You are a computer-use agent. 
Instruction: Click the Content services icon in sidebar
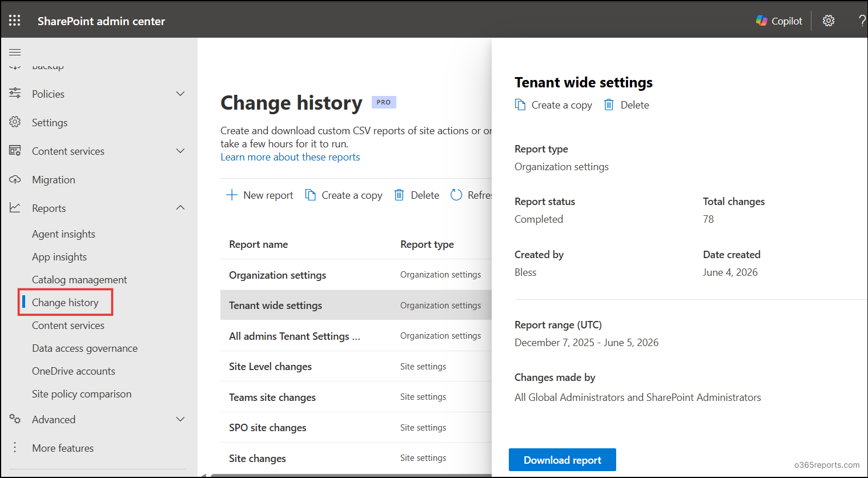pyautogui.click(x=15, y=150)
